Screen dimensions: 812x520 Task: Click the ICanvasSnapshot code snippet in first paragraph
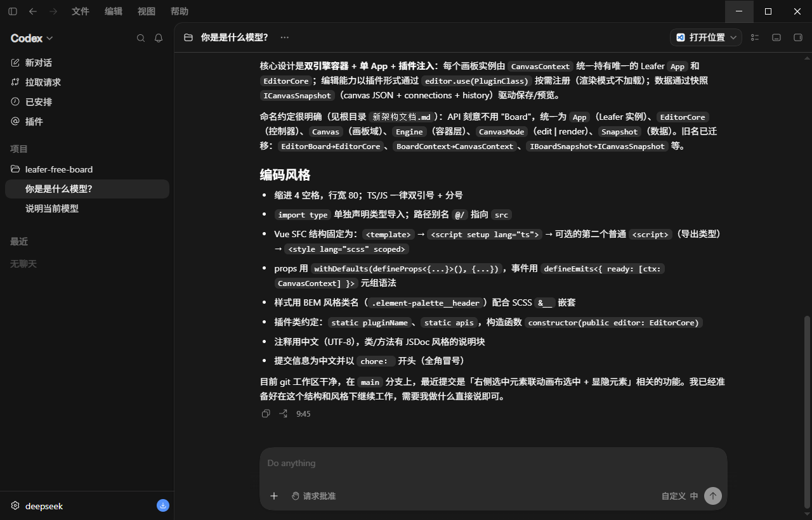pos(298,95)
